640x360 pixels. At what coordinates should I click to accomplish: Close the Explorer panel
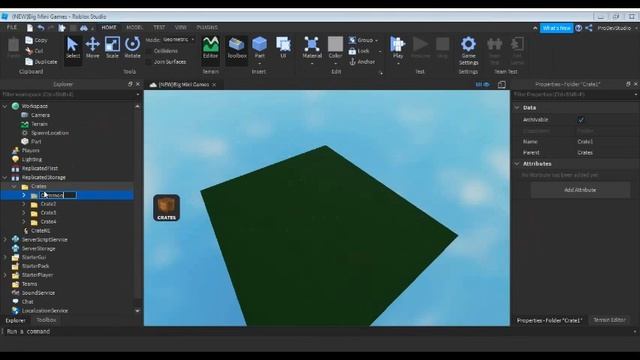[138, 84]
